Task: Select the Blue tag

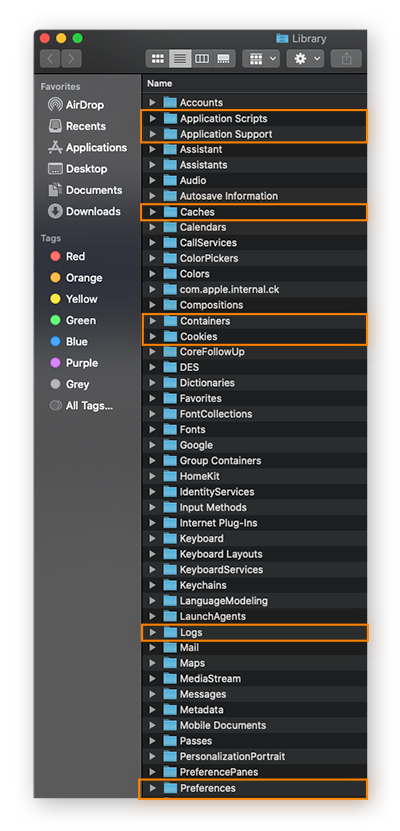Action: (x=68, y=342)
